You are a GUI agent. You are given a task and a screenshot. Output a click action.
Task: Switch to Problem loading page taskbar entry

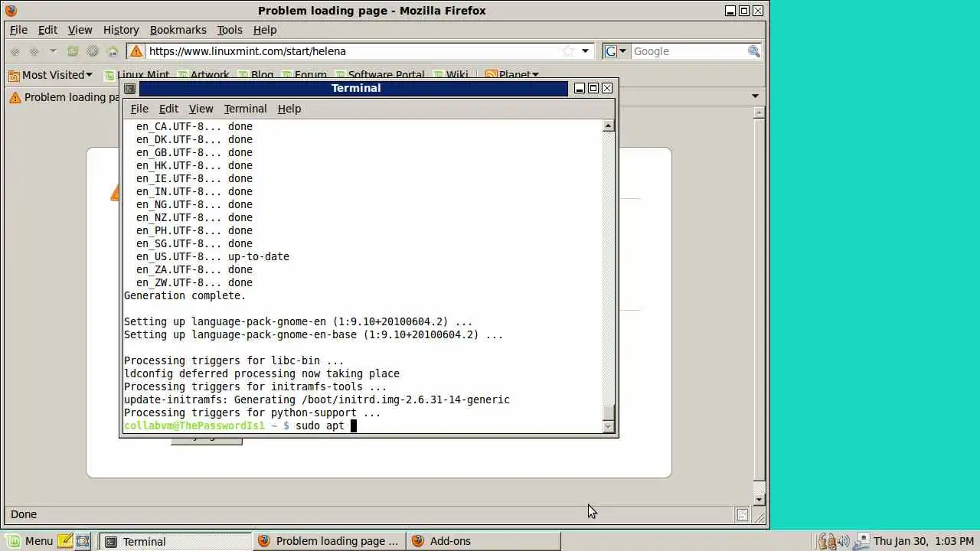click(x=329, y=541)
